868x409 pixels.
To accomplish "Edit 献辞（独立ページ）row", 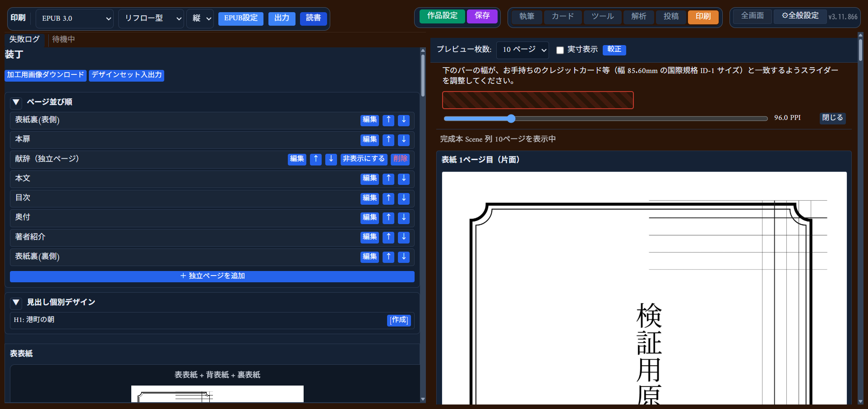I will coord(297,159).
